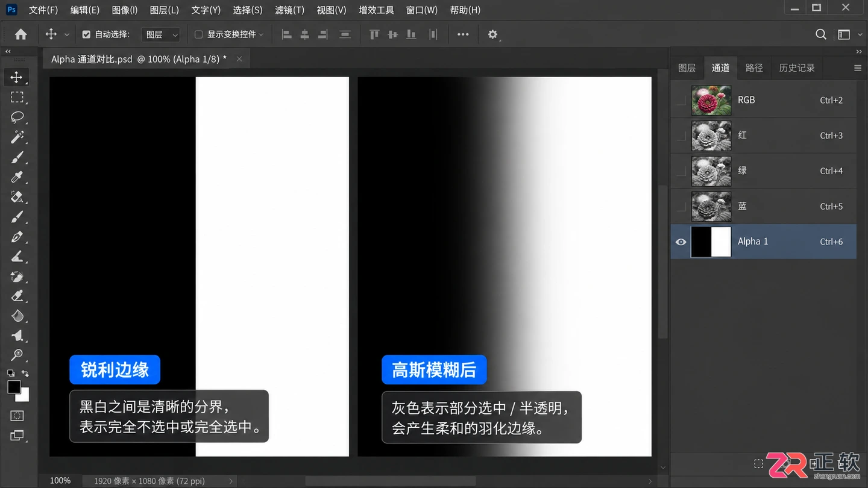Screen dimensions: 868x488
Task: Change screen mode from the toolbox
Action: [17, 436]
